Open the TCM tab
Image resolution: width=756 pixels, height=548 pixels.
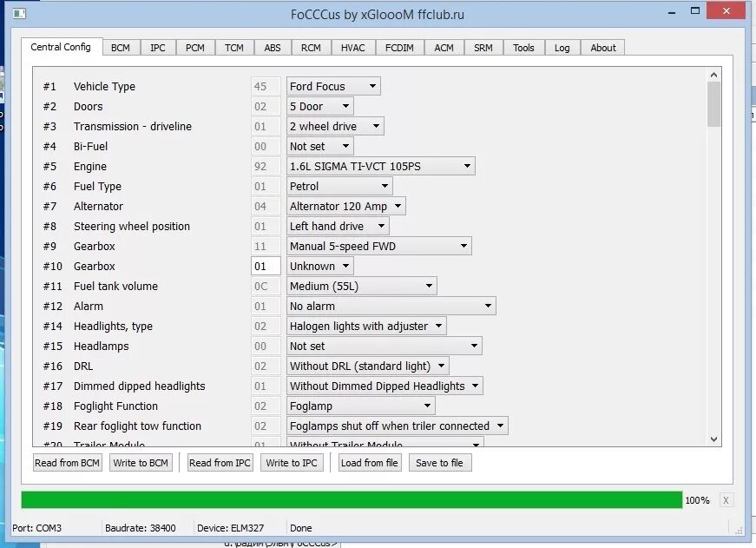(234, 48)
